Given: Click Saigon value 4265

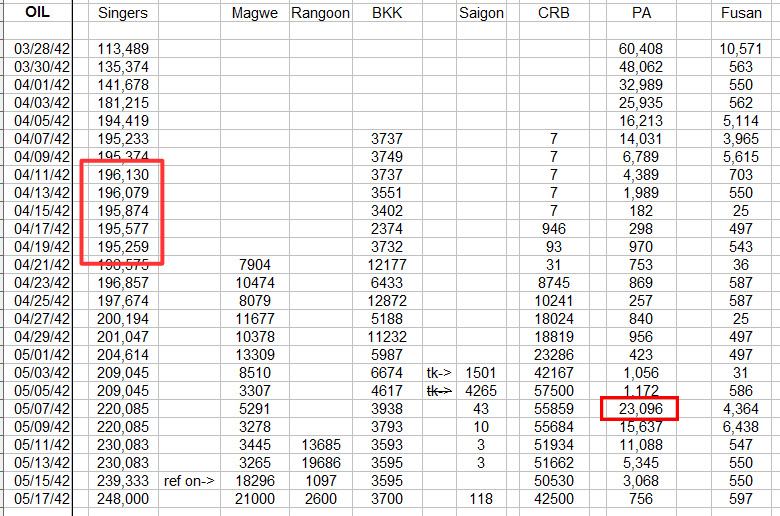Looking at the screenshot, I should click(481, 391).
